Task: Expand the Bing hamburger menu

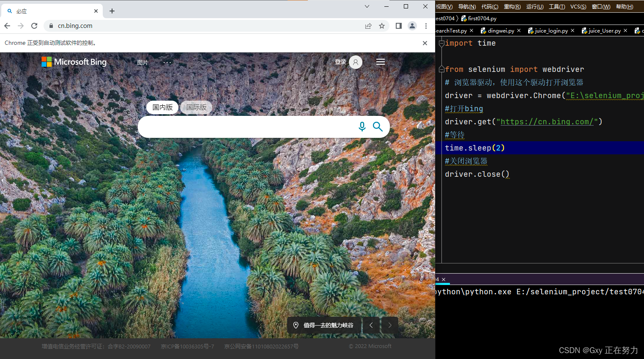Action: click(x=380, y=62)
